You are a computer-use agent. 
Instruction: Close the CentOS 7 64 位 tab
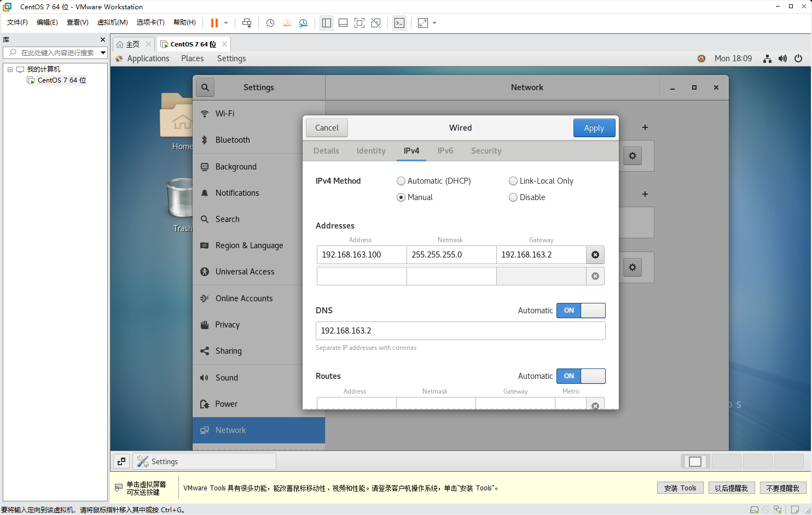click(224, 44)
